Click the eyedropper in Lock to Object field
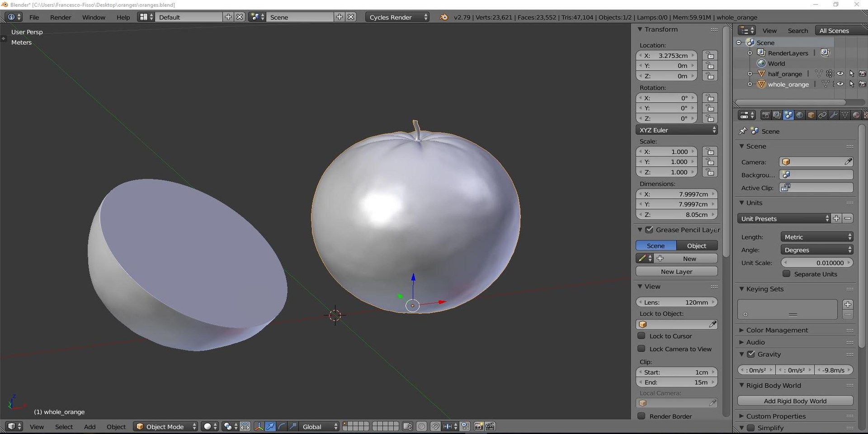 coord(712,324)
